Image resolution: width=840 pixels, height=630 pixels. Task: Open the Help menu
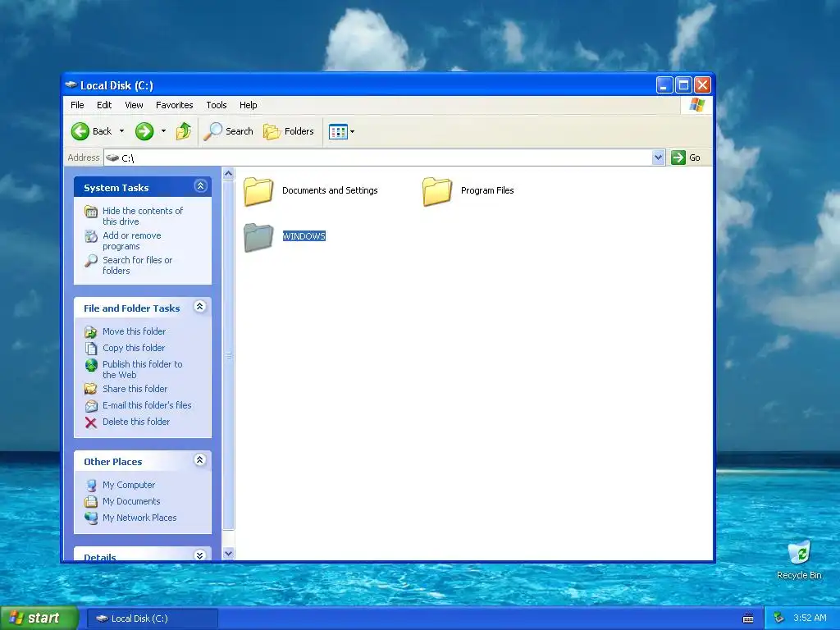pos(248,105)
